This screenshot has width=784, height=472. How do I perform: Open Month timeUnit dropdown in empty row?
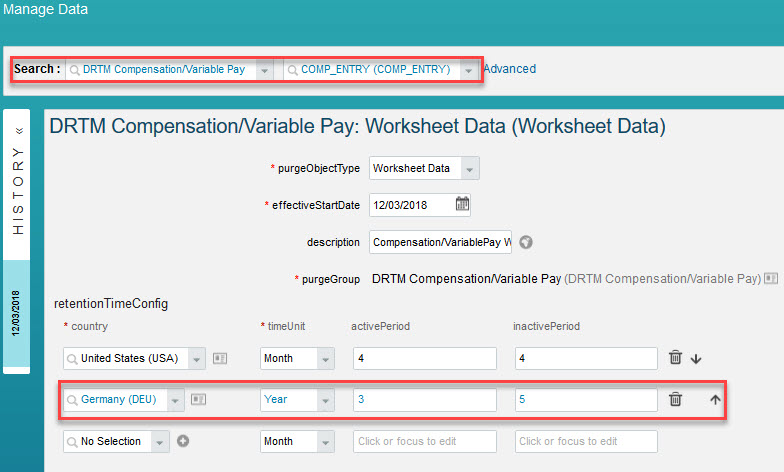(x=326, y=442)
